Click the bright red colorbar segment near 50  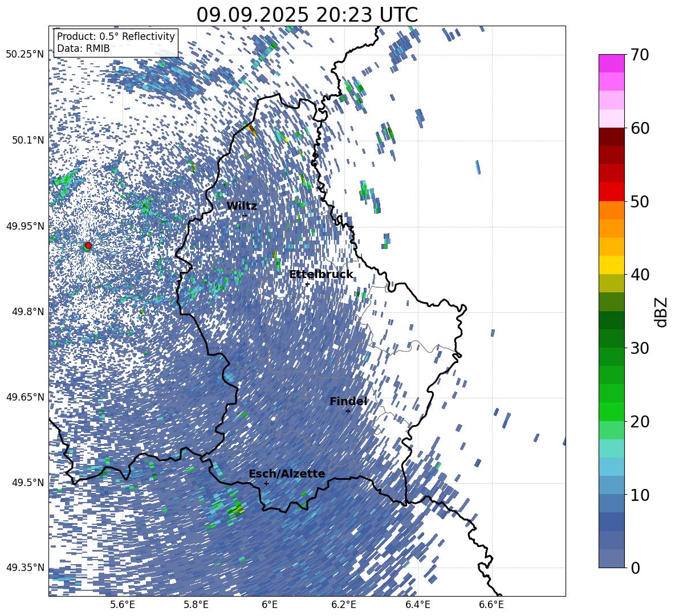[x=611, y=192]
